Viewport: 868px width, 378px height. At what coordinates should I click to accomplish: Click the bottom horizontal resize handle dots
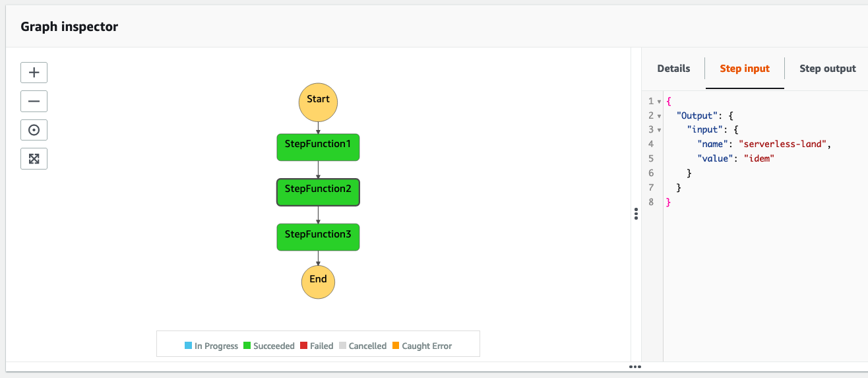click(x=635, y=366)
